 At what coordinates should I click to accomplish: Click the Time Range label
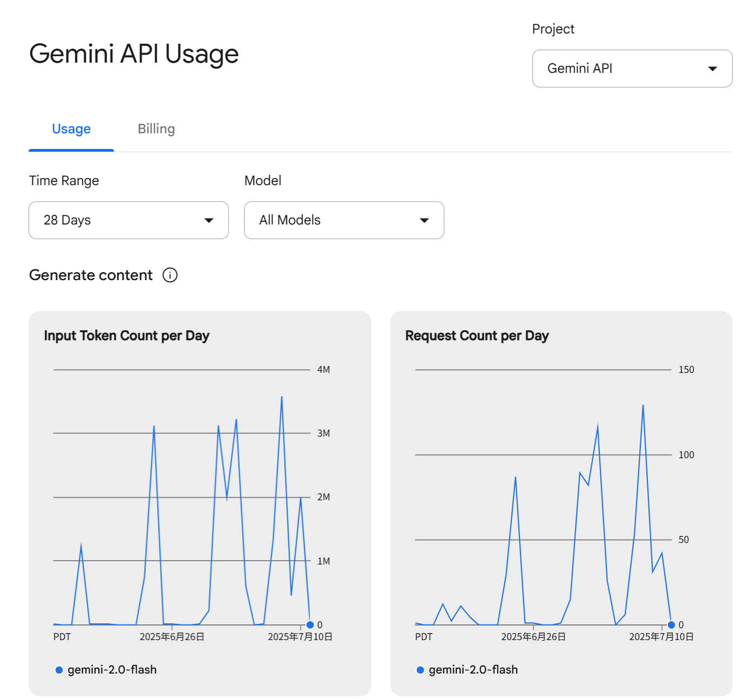pyautogui.click(x=64, y=181)
